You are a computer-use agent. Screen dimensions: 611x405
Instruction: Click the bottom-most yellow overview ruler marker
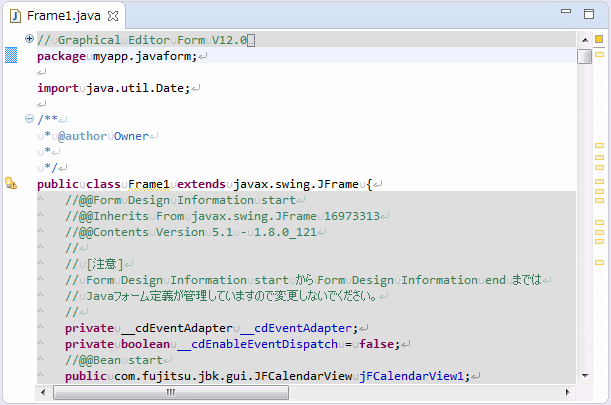click(x=599, y=262)
